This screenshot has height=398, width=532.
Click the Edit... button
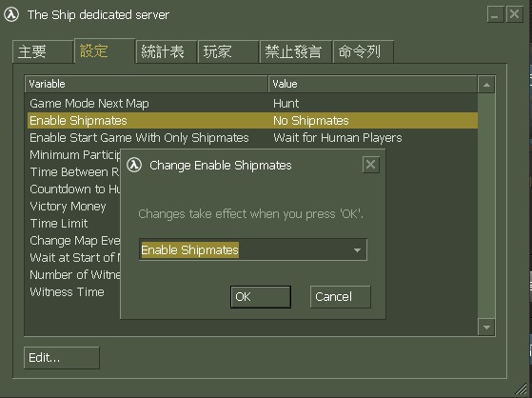click(x=62, y=358)
